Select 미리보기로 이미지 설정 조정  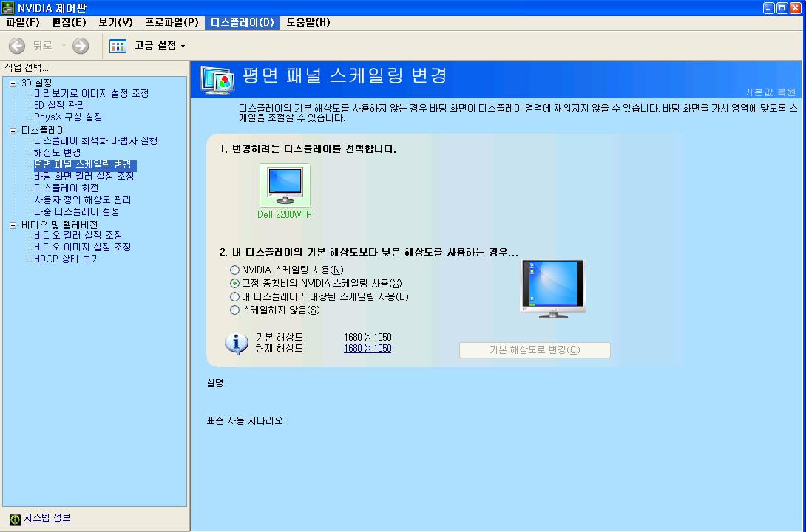[92, 93]
